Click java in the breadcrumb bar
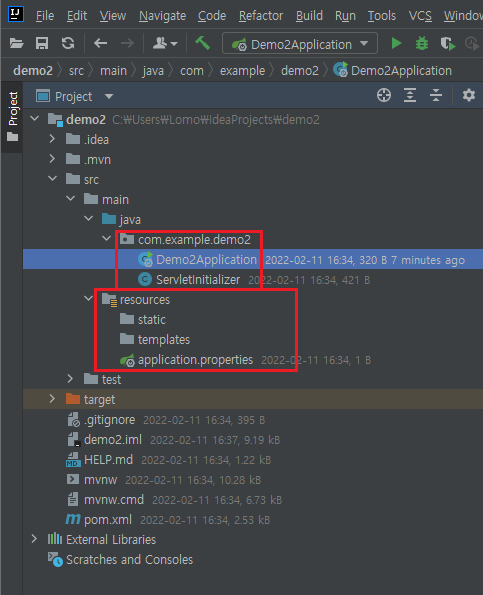Screen dimensions: 483x595 pyautogui.click(x=153, y=71)
